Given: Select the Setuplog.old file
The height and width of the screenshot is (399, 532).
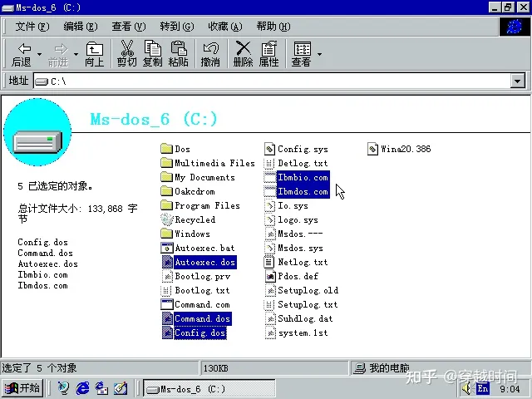Looking at the screenshot, I should pyautogui.click(x=301, y=290).
